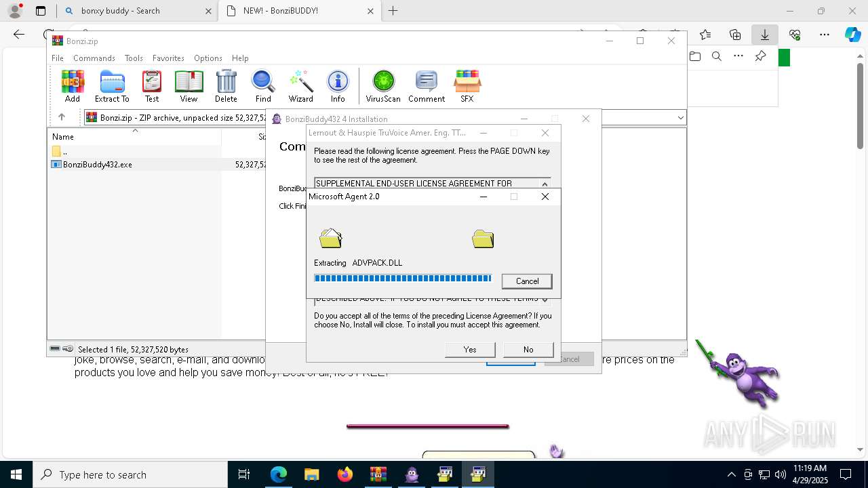Open the File menu in WinRAR
This screenshot has height=488, width=868.
[x=58, y=58]
